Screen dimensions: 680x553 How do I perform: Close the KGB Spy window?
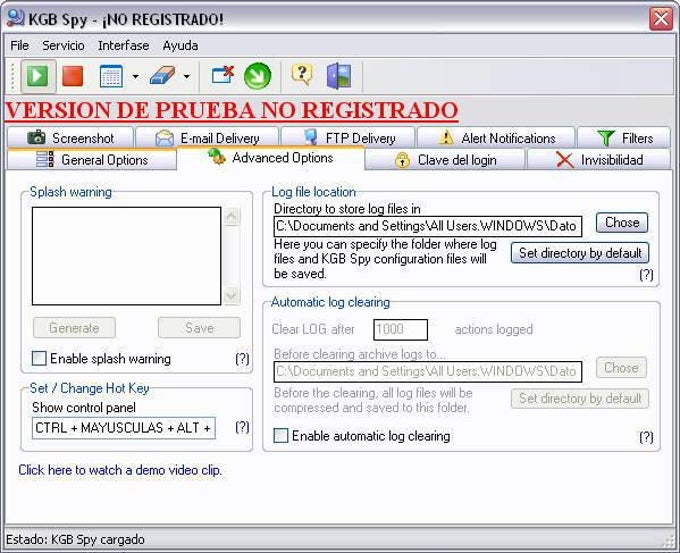661,19
